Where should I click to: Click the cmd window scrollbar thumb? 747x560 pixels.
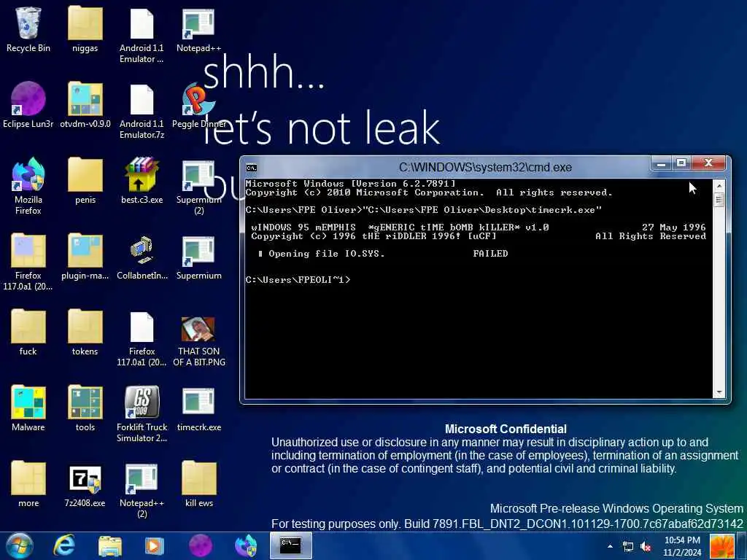[719, 199]
